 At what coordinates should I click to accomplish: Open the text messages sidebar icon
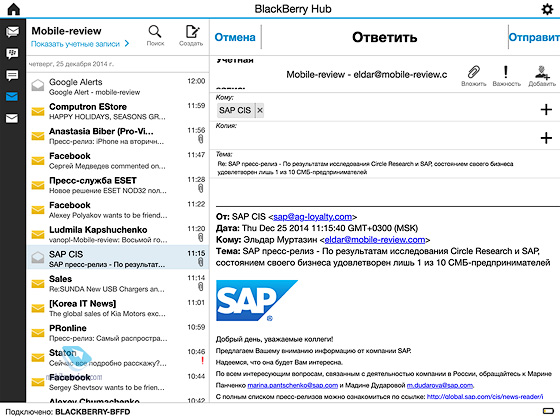(12, 75)
